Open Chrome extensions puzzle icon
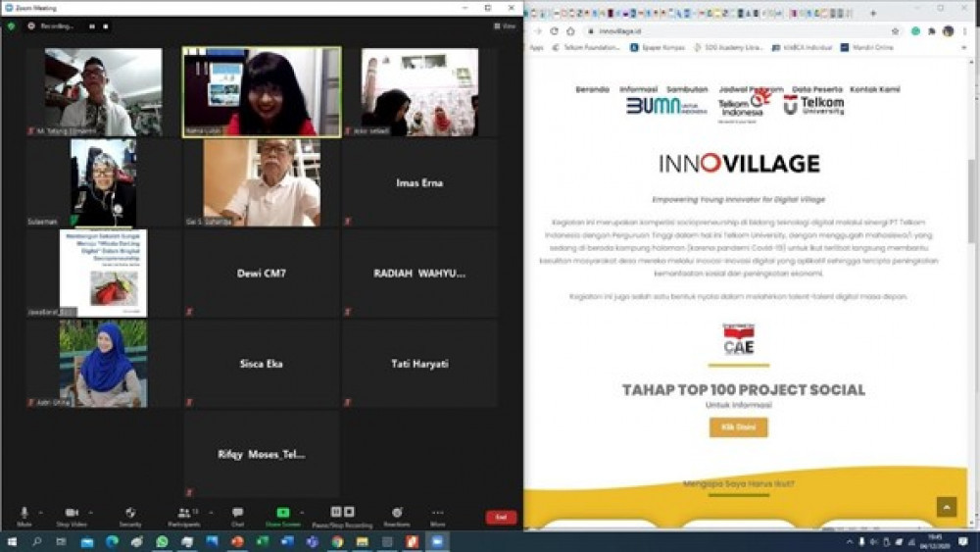This screenshot has width=980, height=552. [932, 30]
